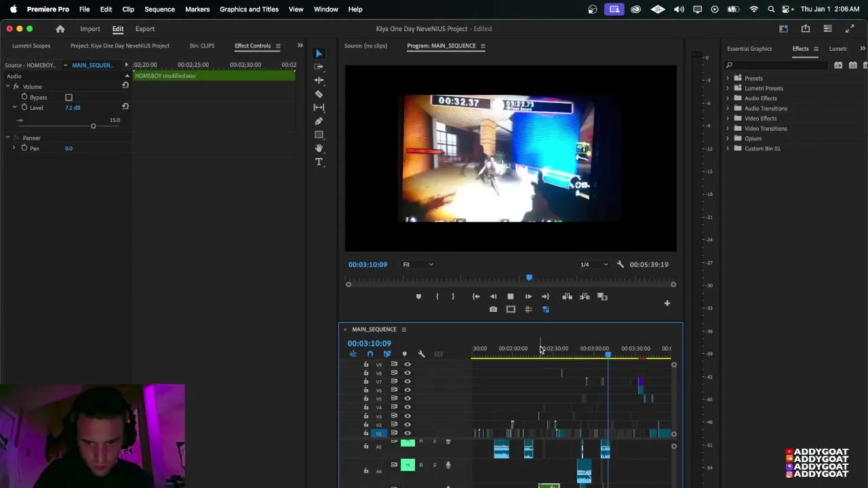This screenshot has height=488, width=868.
Task: Click the Level slider handle
Action: [94, 126]
